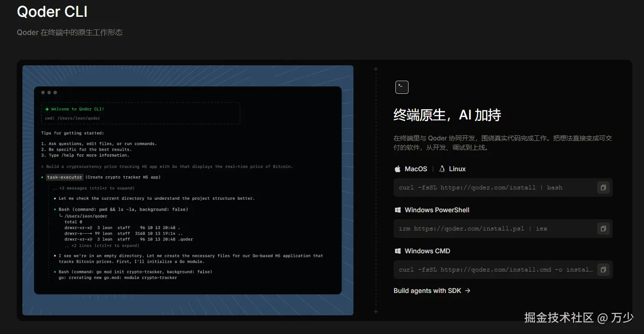The width and height of the screenshot is (644, 334).
Task: Click tip 2 Be specific for best results
Action: point(86,149)
